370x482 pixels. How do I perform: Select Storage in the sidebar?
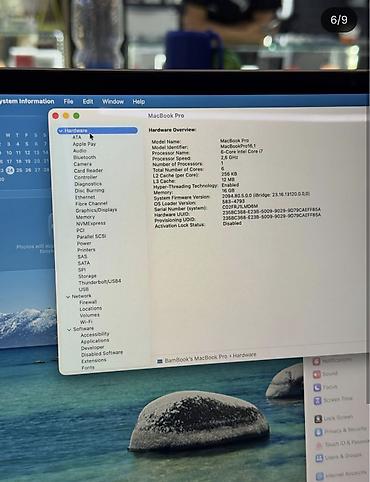tap(87, 276)
